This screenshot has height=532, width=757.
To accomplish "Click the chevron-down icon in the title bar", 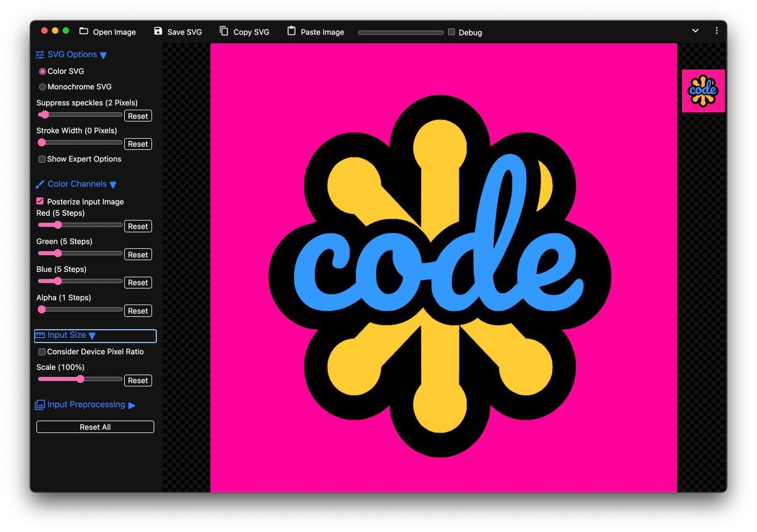I will (695, 31).
